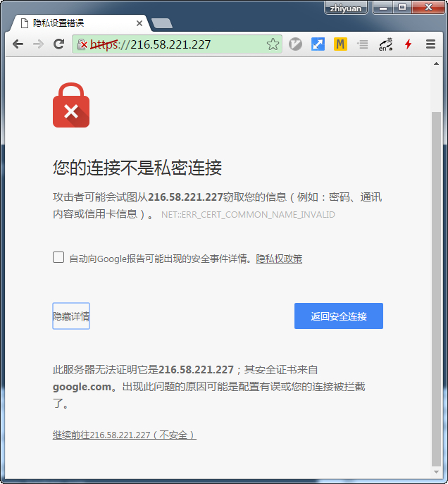Click the address bar URL field
448x484 pixels.
(190, 44)
